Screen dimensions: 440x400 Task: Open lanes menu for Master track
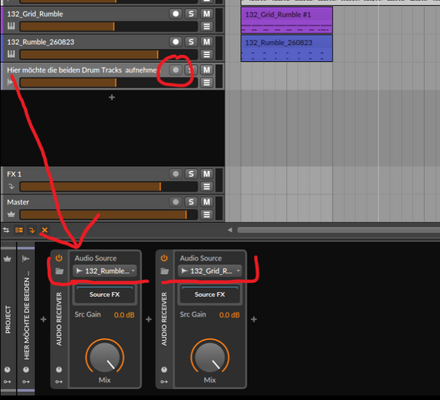207,214
